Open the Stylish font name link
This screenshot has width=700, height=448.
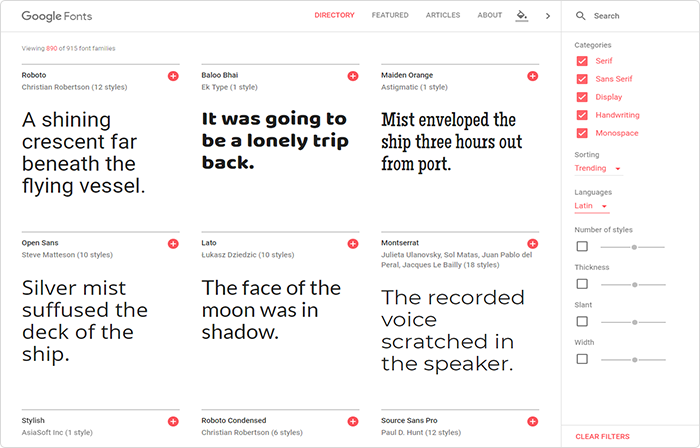tap(33, 420)
